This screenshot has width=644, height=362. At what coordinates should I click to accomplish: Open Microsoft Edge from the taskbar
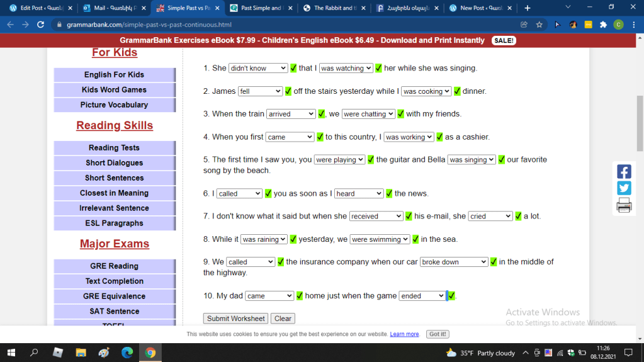coord(127,353)
